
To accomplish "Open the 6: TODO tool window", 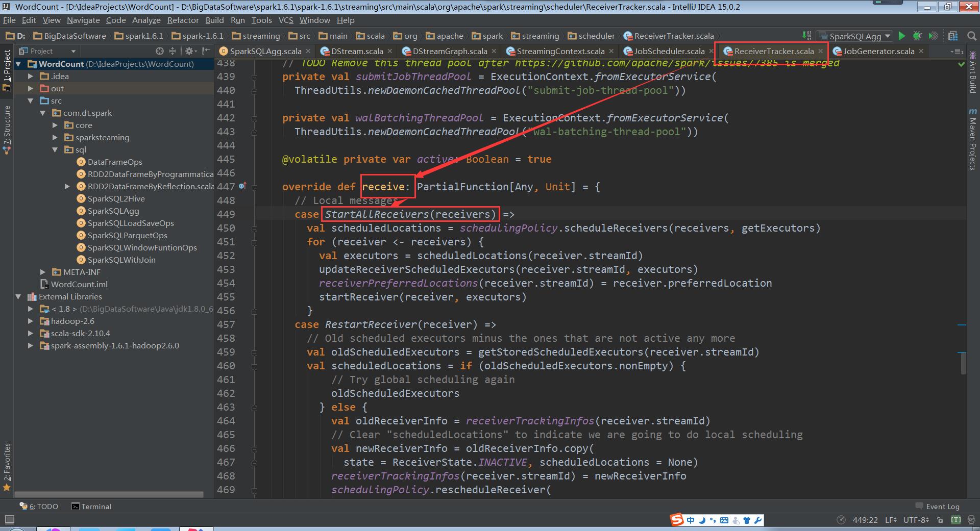I will [x=39, y=507].
